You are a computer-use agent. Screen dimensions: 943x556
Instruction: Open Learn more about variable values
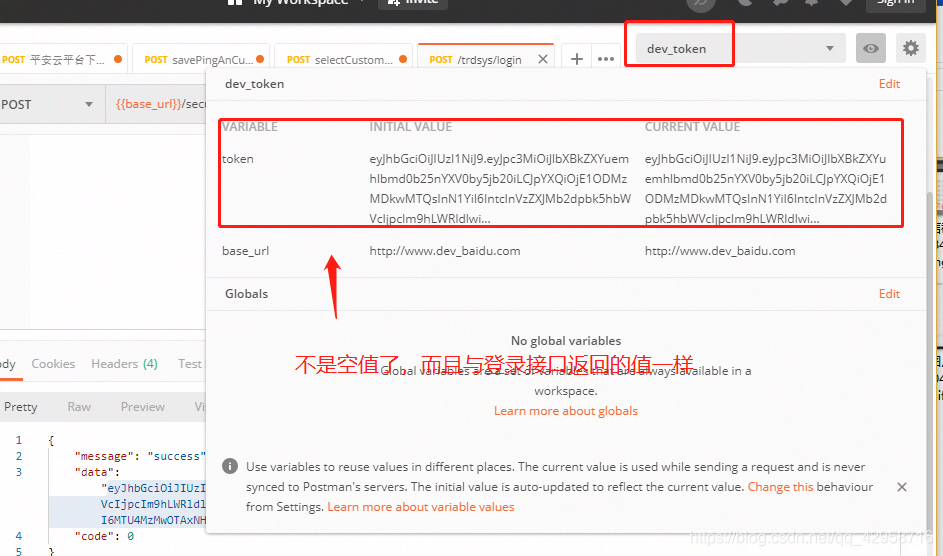tap(420, 507)
